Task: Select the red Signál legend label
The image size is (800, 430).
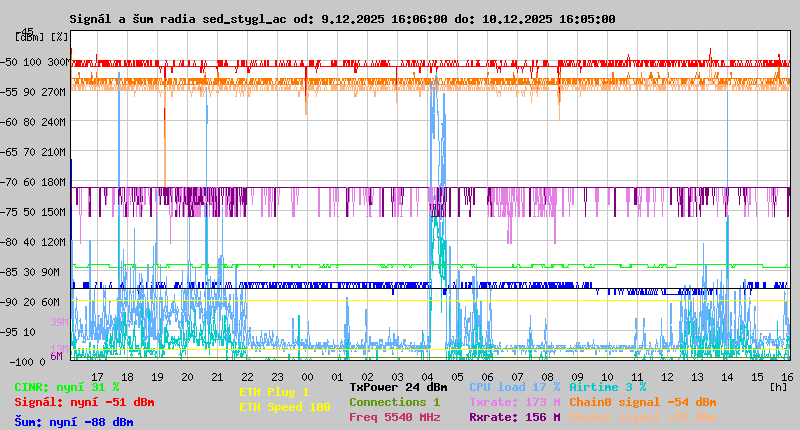Action: point(84,403)
